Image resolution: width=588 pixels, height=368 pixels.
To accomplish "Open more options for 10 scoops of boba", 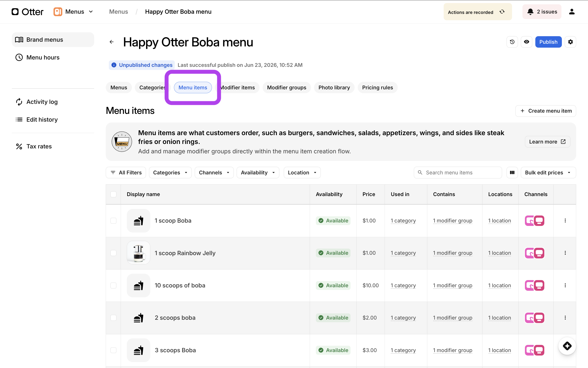I will (565, 285).
